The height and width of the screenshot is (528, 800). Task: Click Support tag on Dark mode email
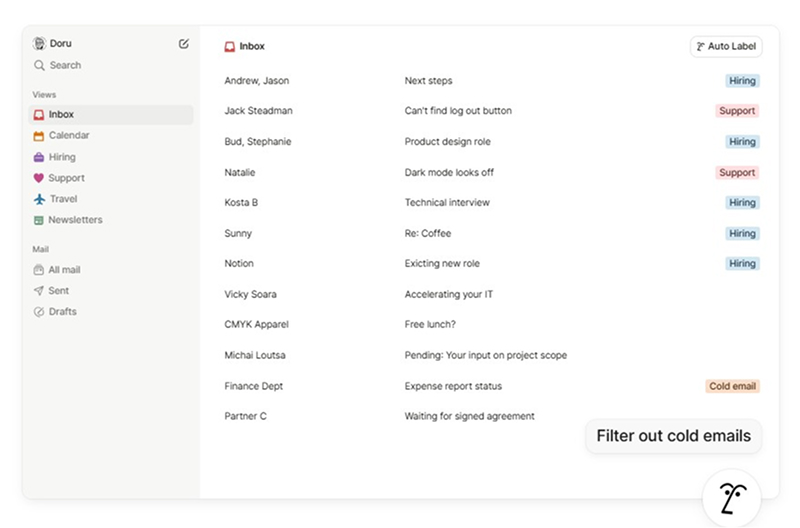point(737,172)
